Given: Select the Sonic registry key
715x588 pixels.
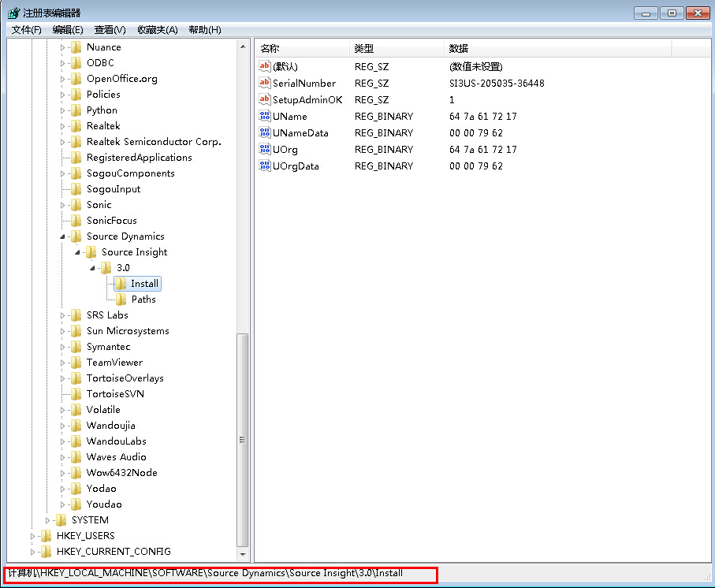Looking at the screenshot, I should click(x=99, y=205).
